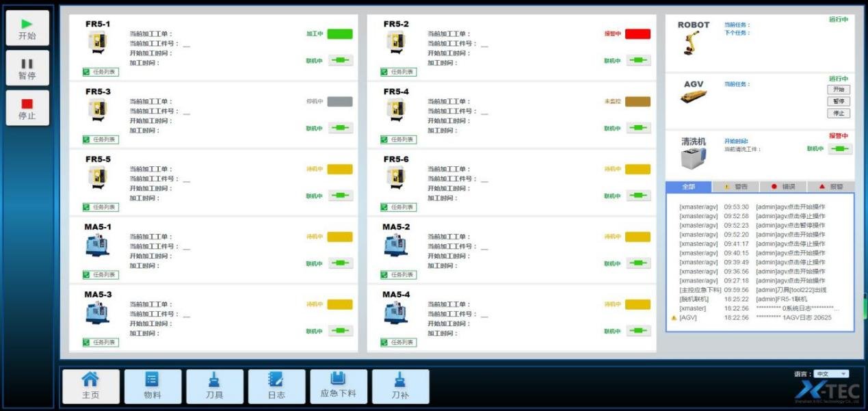Click the MA5-2 machine icon

click(x=396, y=246)
